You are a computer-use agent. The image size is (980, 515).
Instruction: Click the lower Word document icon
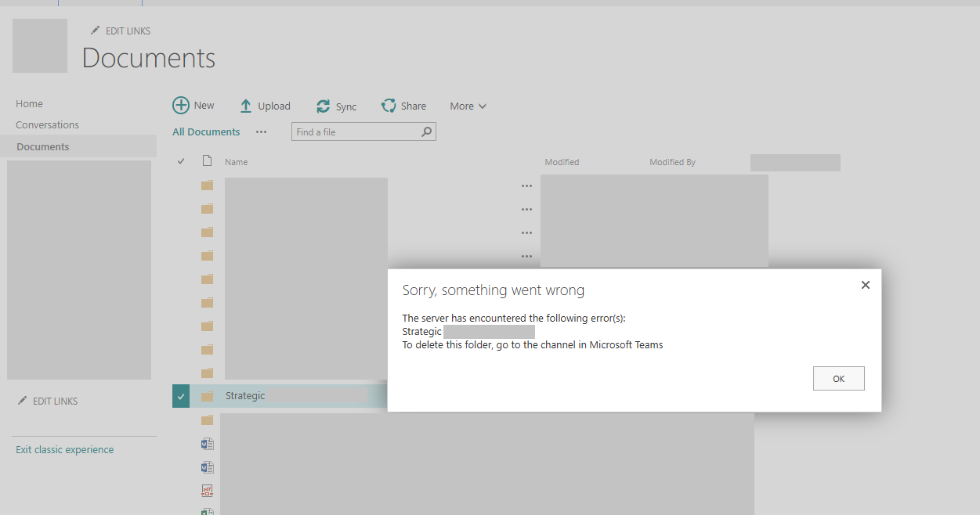pyautogui.click(x=207, y=467)
